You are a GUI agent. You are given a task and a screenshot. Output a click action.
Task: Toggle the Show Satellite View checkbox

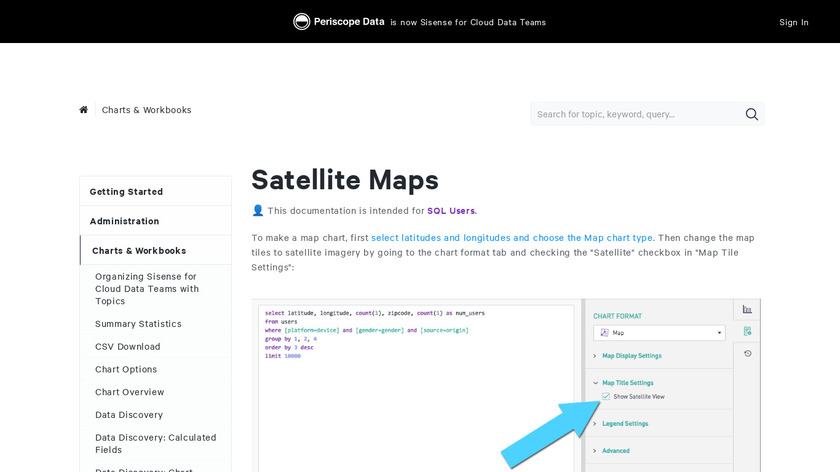click(606, 397)
